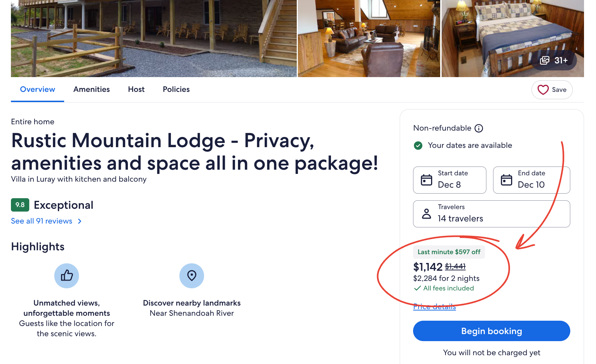Click the info icon beside Non-refundable
This screenshot has height=364, width=596.
479,128
